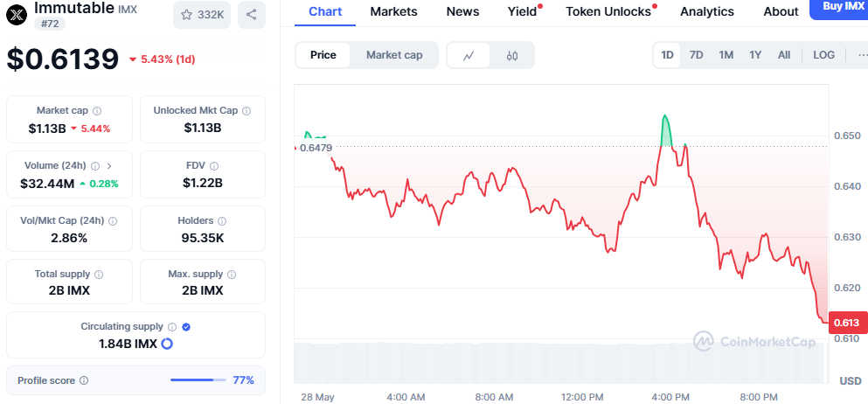Click the 95.35K holders value
This screenshot has height=404, width=868.
click(203, 238)
